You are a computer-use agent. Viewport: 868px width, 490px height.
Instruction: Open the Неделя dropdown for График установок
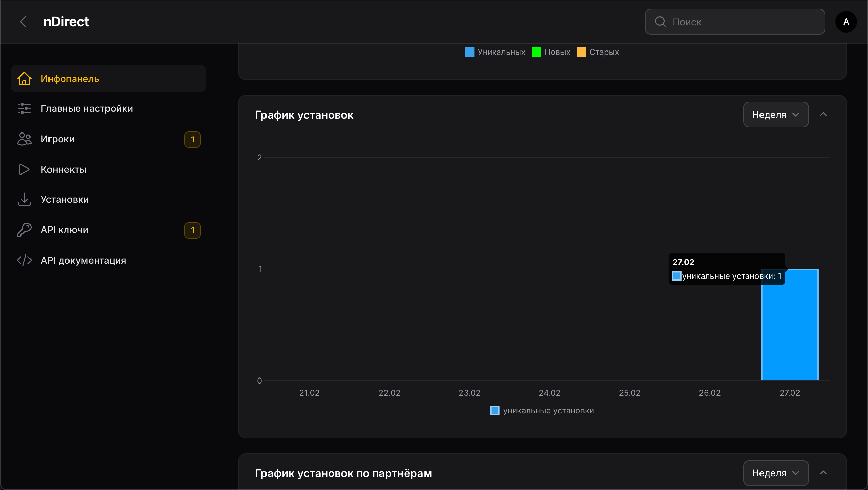(775, 115)
